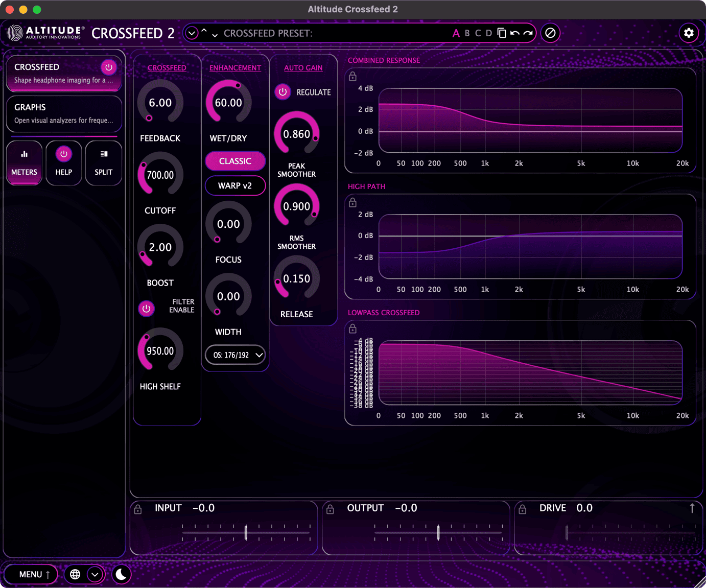
Task: Open the OS: 176/192 oversampling dropdown
Action: 235,355
